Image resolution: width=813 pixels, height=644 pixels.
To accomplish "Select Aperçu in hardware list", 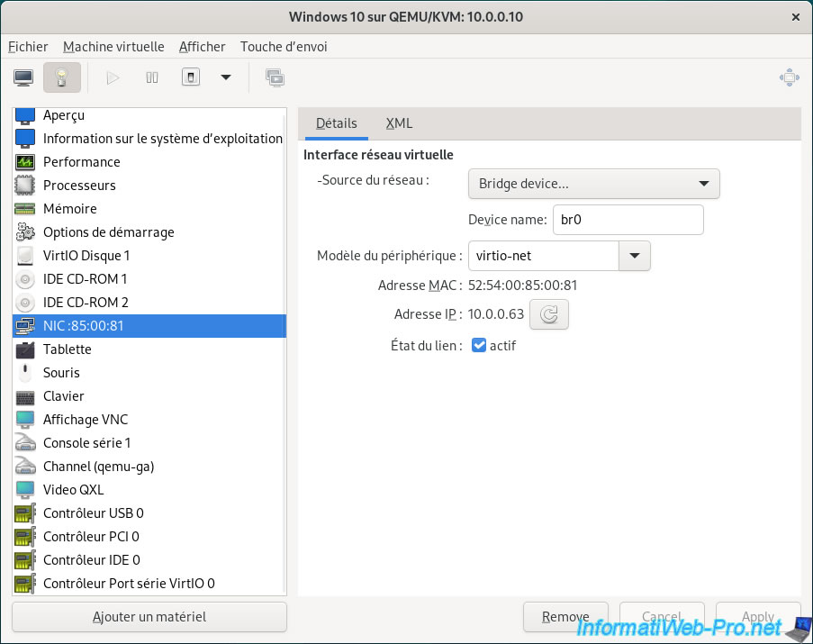I will tap(149, 115).
